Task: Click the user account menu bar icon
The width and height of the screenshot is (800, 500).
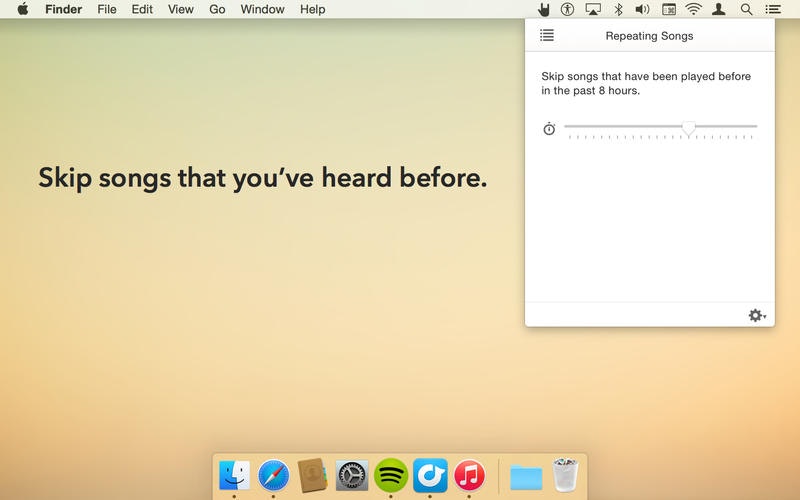Action: tap(719, 9)
